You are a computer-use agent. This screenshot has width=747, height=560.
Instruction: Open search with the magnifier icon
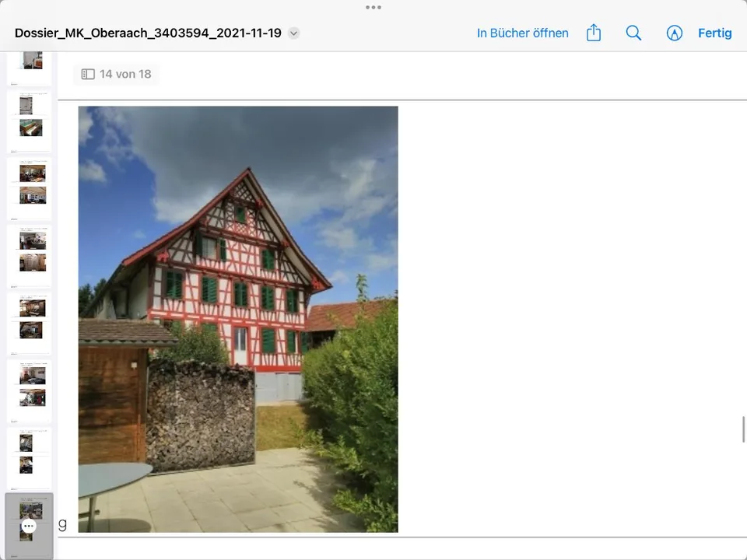pyautogui.click(x=633, y=33)
